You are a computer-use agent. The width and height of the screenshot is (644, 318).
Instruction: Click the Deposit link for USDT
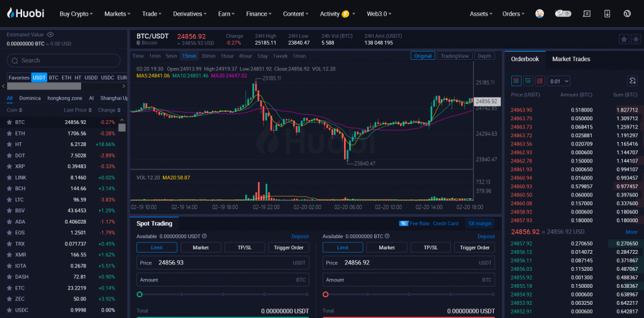[x=300, y=237]
